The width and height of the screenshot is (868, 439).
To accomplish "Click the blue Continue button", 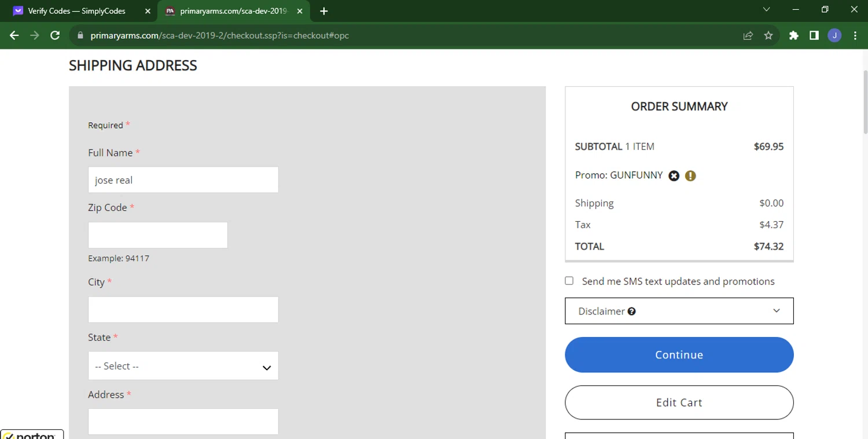I will pyautogui.click(x=679, y=355).
